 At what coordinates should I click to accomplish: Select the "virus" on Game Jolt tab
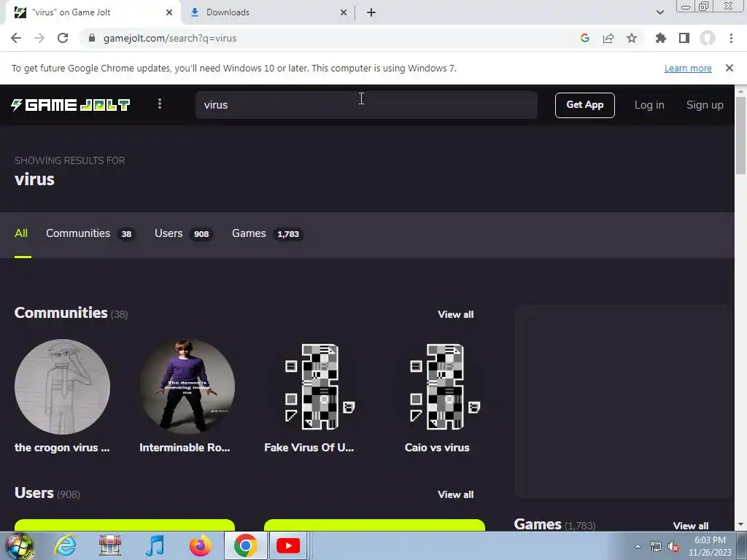point(93,12)
